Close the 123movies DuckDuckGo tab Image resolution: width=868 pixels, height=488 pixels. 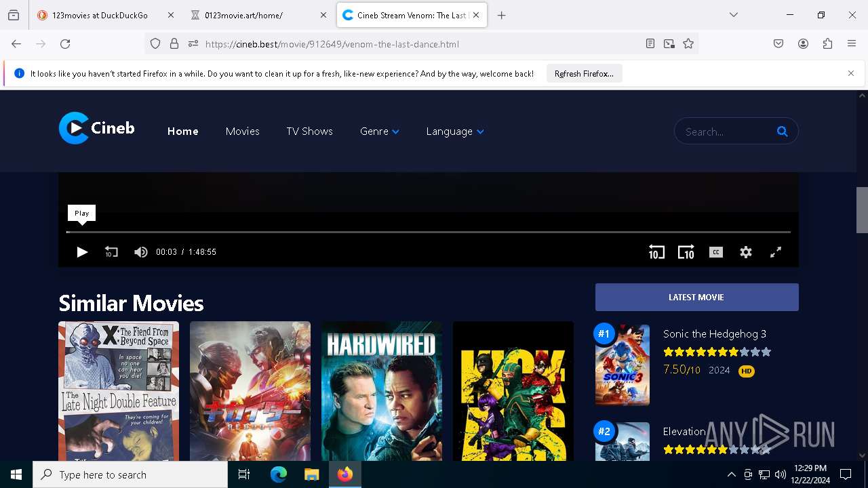click(x=170, y=15)
